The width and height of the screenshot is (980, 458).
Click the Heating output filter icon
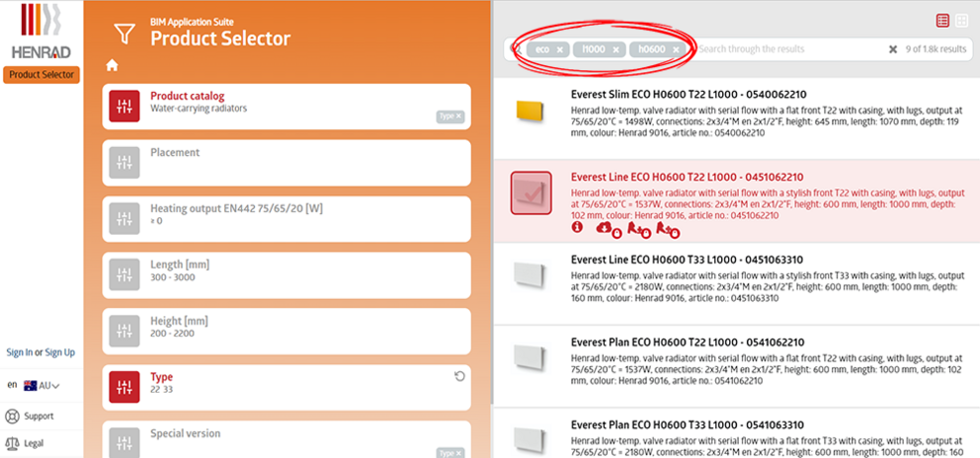point(124,219)
